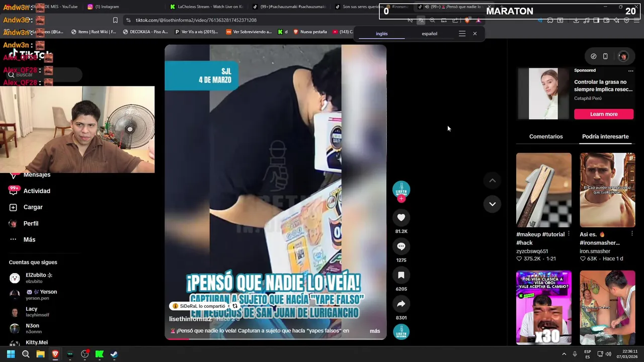644x362 pixels.
Task: Open Steam from the taskbar
Action: [114, 354]
